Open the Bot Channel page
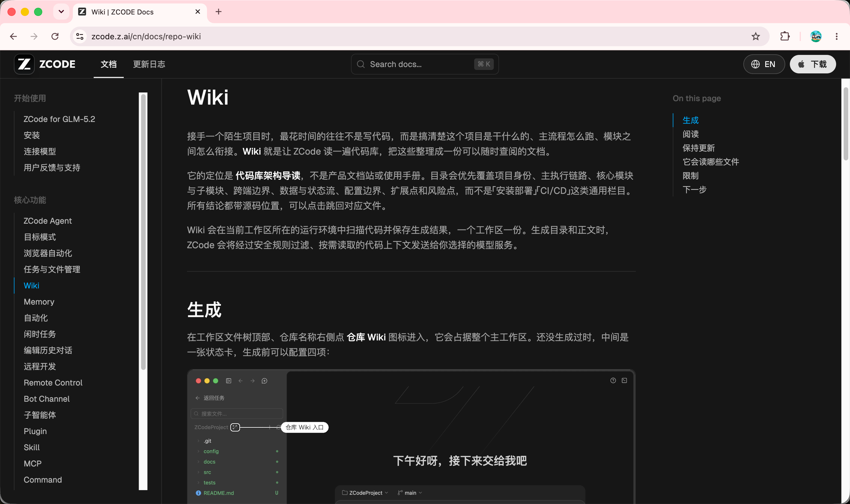 coord(47,399)
